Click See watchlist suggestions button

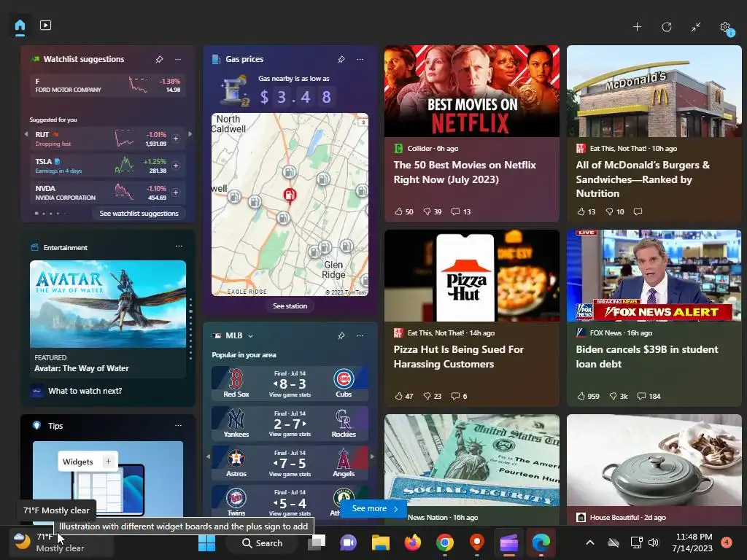tap(139, 214)
